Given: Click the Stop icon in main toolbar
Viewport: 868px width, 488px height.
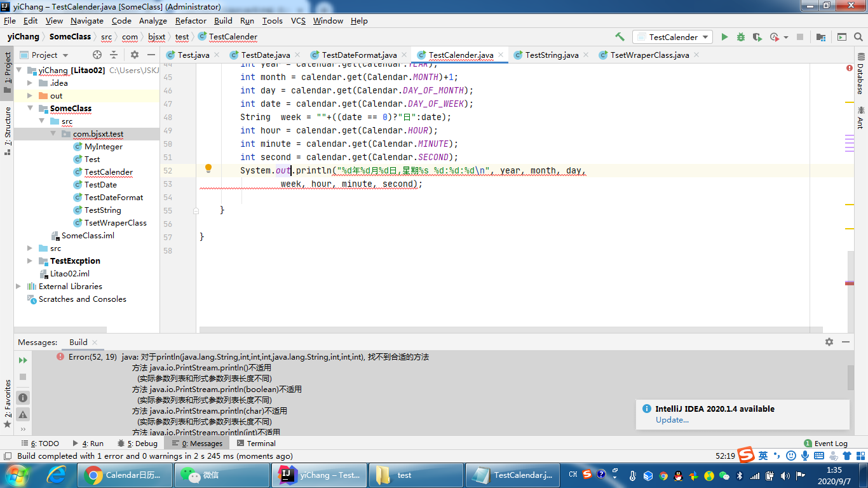Looking at the screenshot, I should 800,37.
